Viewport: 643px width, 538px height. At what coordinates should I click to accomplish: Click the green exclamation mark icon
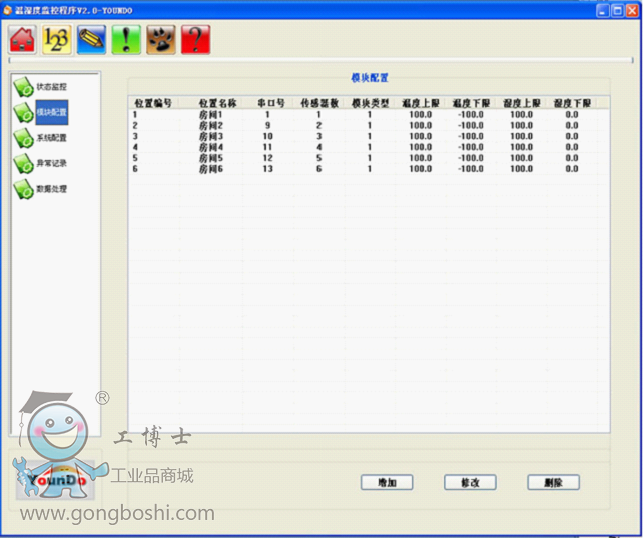point(126,40)
